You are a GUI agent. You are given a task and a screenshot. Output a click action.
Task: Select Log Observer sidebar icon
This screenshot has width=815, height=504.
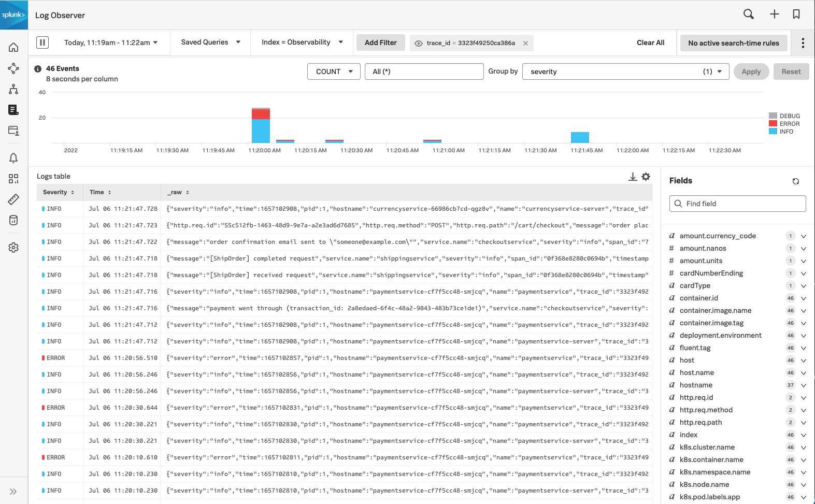coord(13,110)
